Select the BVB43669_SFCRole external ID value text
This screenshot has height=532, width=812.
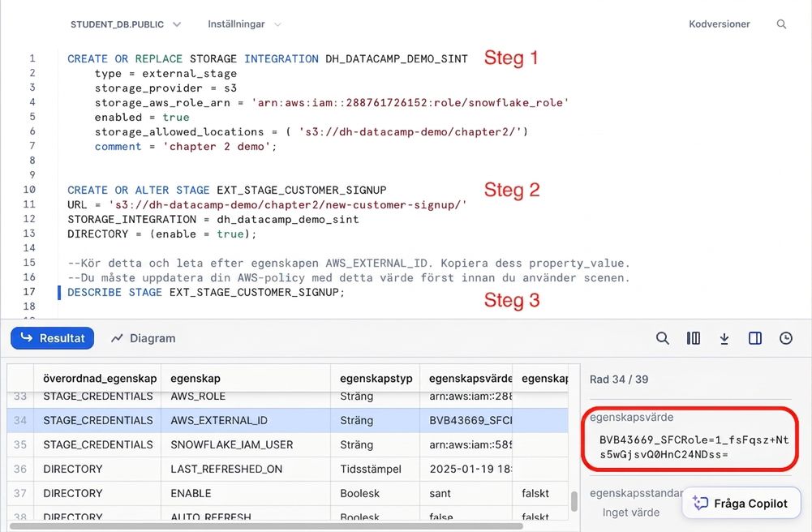pos(694,447)
